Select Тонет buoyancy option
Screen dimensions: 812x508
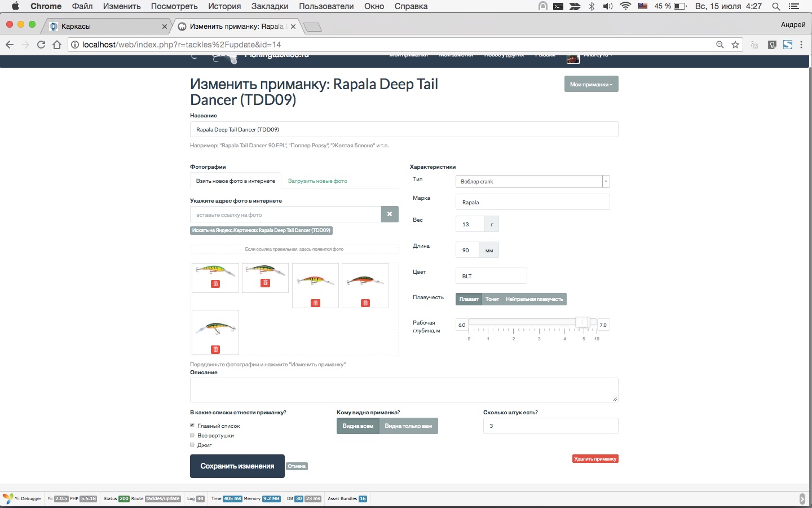click(492, 299)
